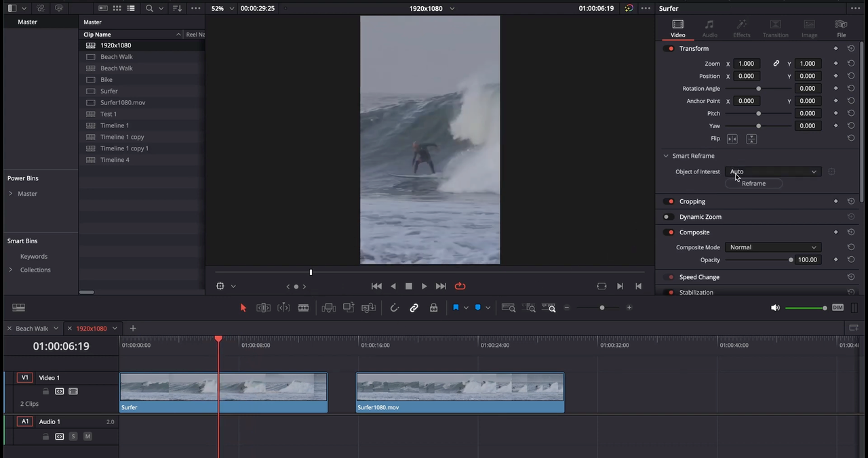Screen dimensions: 868x458
Task: Mute the Audio 1 track
Action: 87,436
